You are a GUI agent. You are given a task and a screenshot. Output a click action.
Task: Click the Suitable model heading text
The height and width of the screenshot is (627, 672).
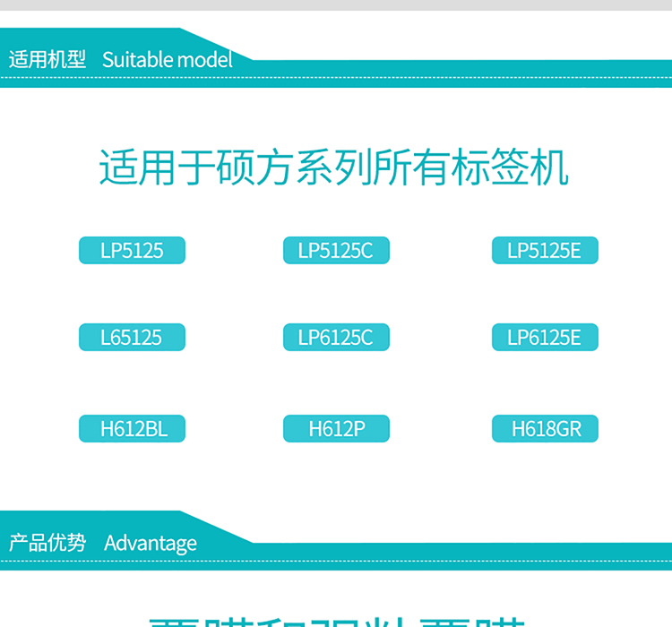click(x=167, y=60)
